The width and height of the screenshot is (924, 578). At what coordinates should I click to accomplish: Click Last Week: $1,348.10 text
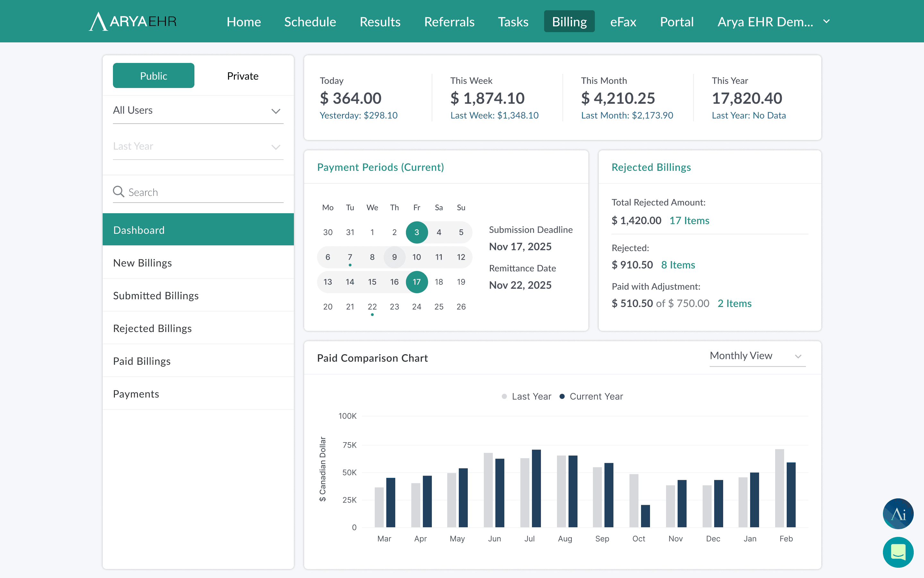[x=494, y=116]
